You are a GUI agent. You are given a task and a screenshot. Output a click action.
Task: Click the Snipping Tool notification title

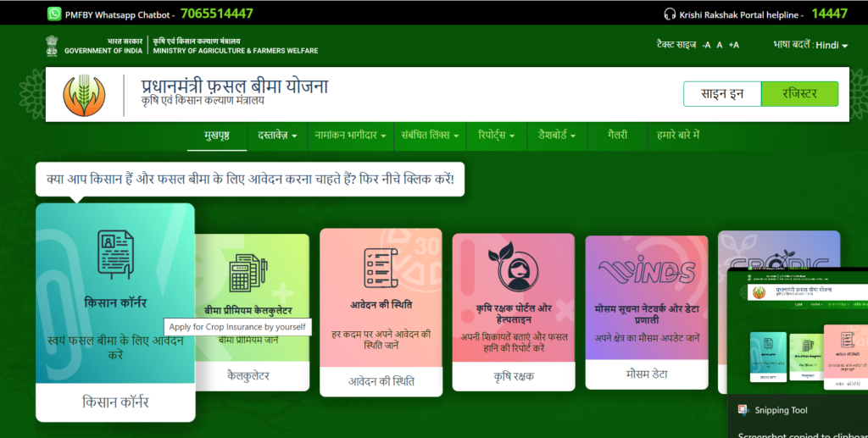(781, 410)
